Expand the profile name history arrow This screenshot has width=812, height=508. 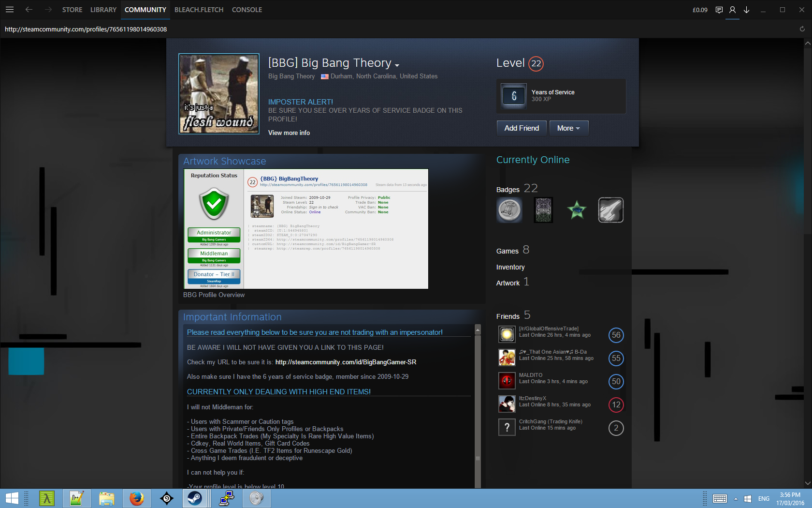tap(397, 65)
